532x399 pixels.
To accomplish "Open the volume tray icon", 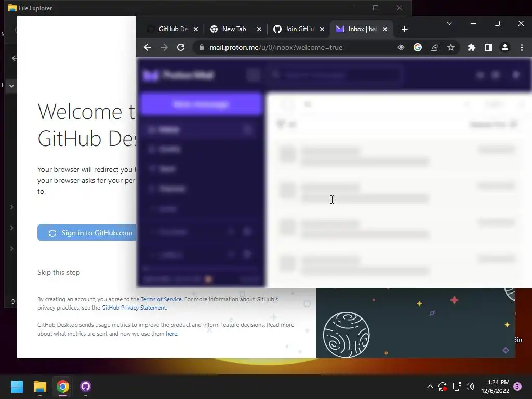I will pos(470,387).
